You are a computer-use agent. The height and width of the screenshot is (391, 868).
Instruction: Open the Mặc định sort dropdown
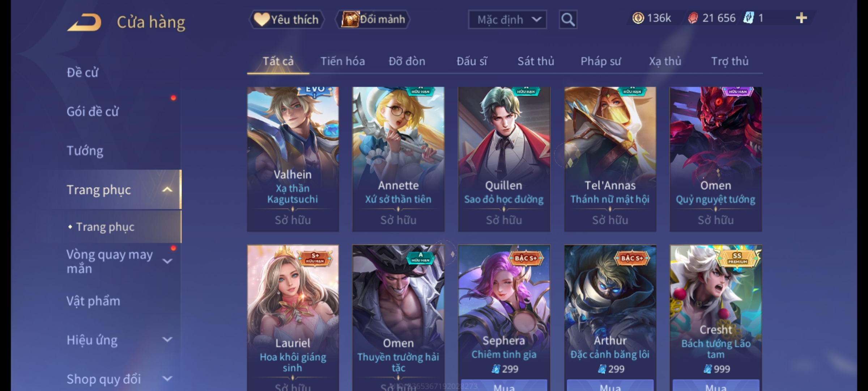507,20
